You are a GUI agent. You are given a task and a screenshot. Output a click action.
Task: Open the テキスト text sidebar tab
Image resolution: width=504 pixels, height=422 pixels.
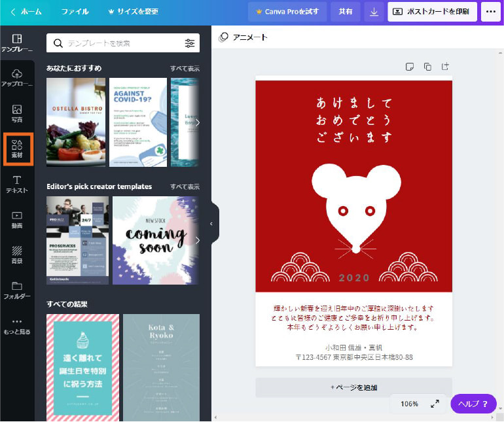(x=17, y=184)
